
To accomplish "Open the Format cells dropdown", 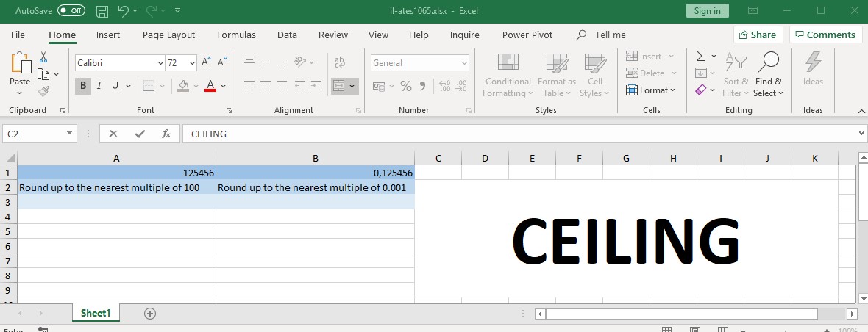I will click(651, 90).
